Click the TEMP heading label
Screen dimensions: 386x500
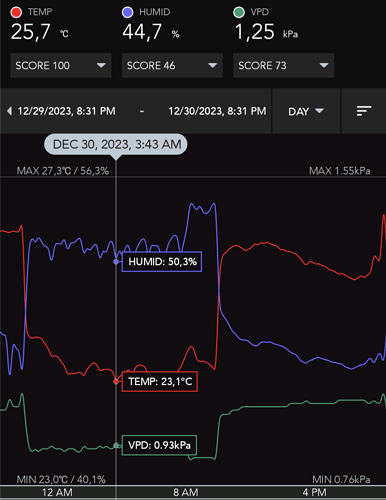coord(40,12)
